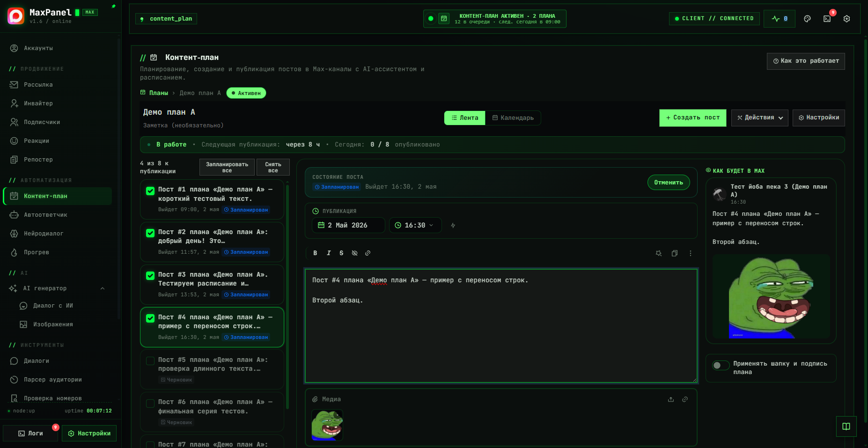The image size is (868, 448).
Task: Check the Пост #7 checkbox
Action: [x=150, y=445]
